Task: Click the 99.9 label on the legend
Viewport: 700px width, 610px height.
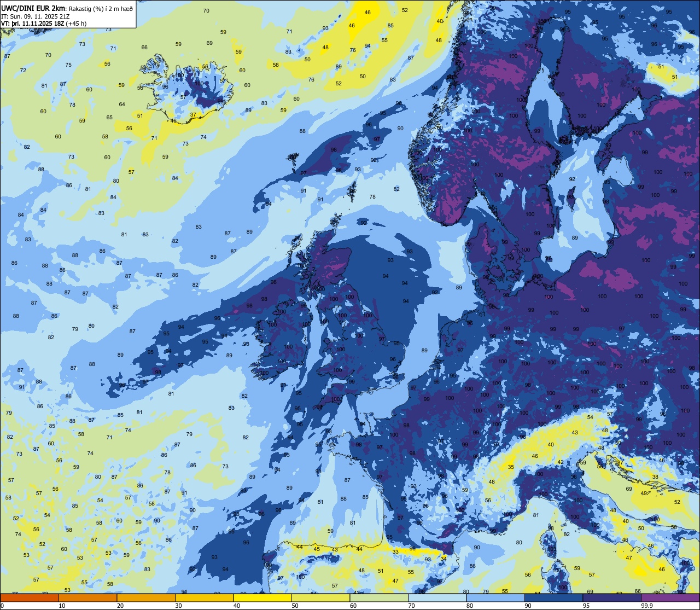Action: [647, 606]
